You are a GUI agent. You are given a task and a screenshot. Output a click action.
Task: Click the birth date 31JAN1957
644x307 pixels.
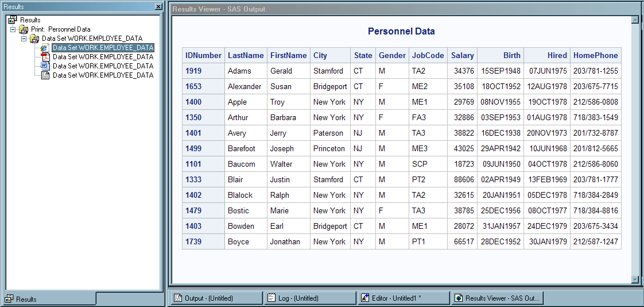(x=502, y=226)
